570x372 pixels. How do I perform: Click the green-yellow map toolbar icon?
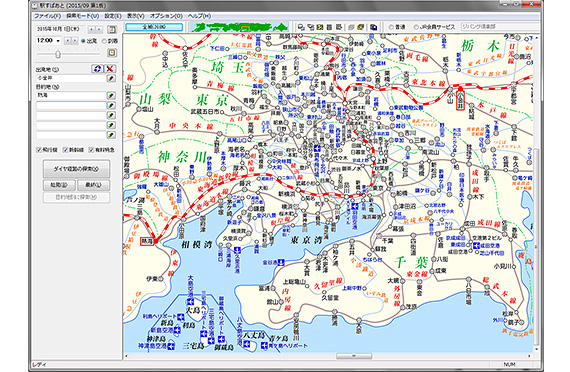coord(320,27)
